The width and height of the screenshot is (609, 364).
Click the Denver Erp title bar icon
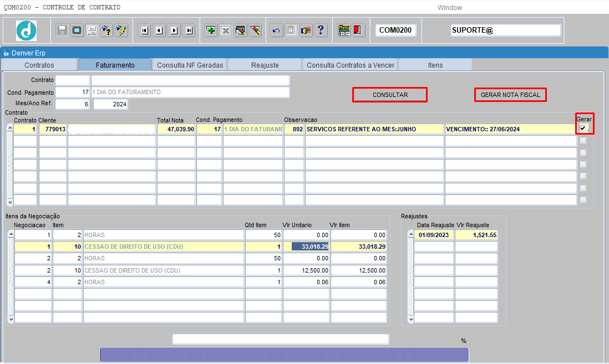point(6,53)
